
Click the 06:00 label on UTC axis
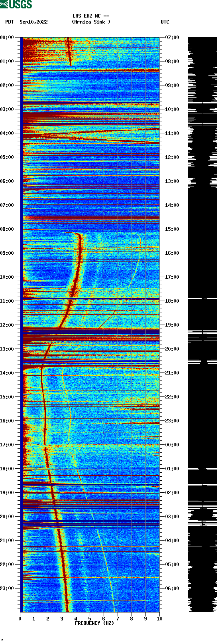(172, 589)
